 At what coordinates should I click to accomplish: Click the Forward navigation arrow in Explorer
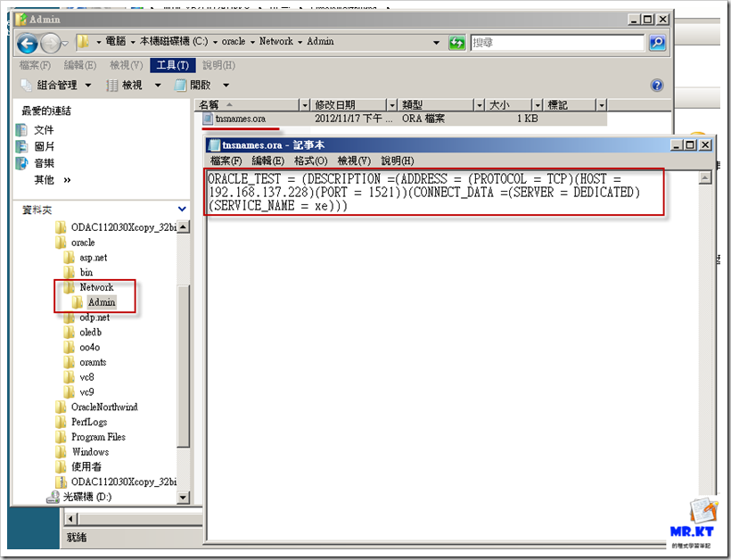point(50,44)
